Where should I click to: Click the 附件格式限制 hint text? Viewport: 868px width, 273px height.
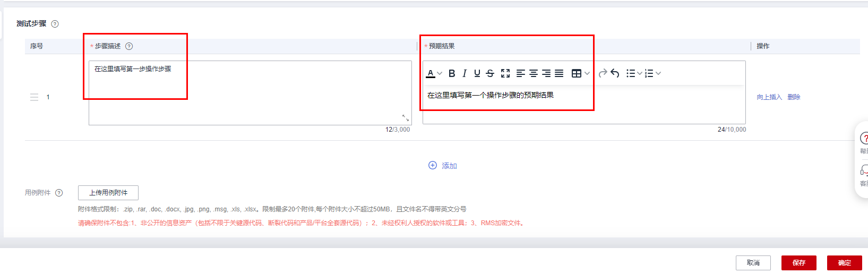[x=272, y=209]
